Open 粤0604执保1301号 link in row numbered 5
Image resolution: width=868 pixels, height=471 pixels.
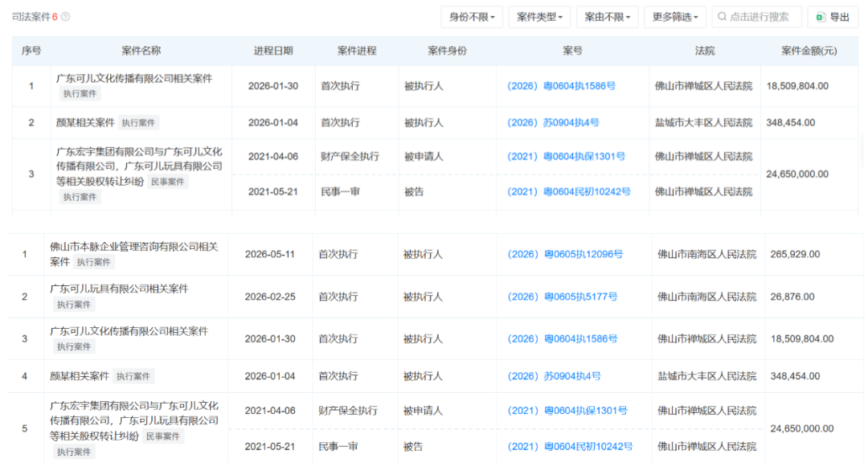pyautogui.click(x=567, y=411)
